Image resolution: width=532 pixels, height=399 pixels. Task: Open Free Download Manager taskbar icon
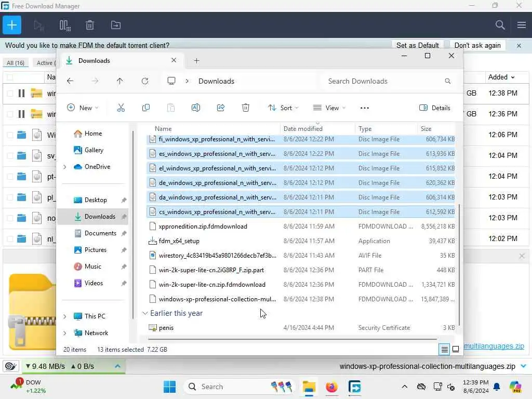tap(354, 387)
